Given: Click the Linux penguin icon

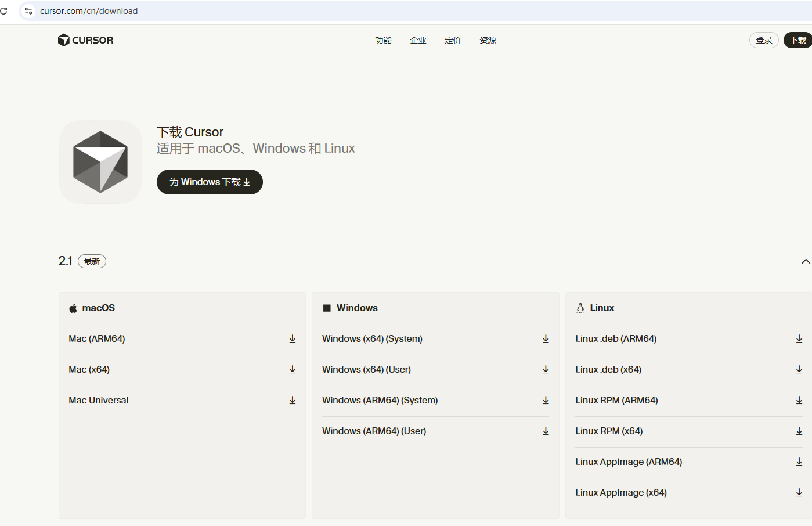Looking at the screenshot, I should tap(580, 308).
